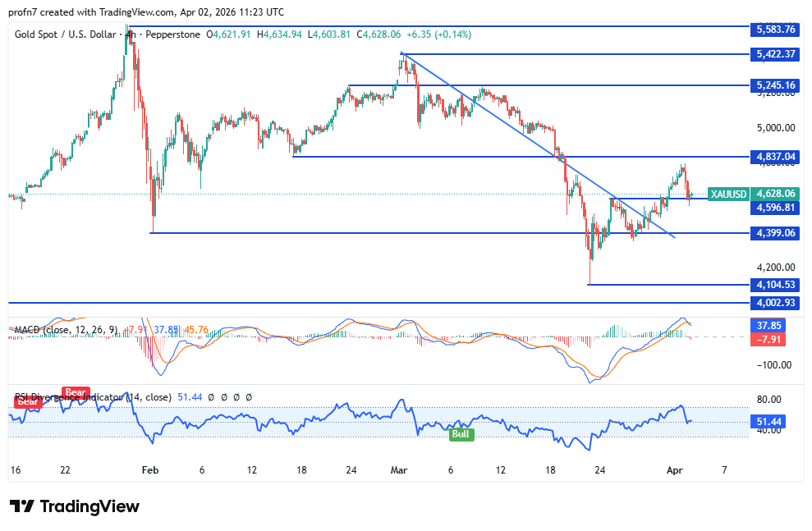The image size is (812, 531).
Task: Select the Mar label on the time axis
Action: click(x=399, y=470)
